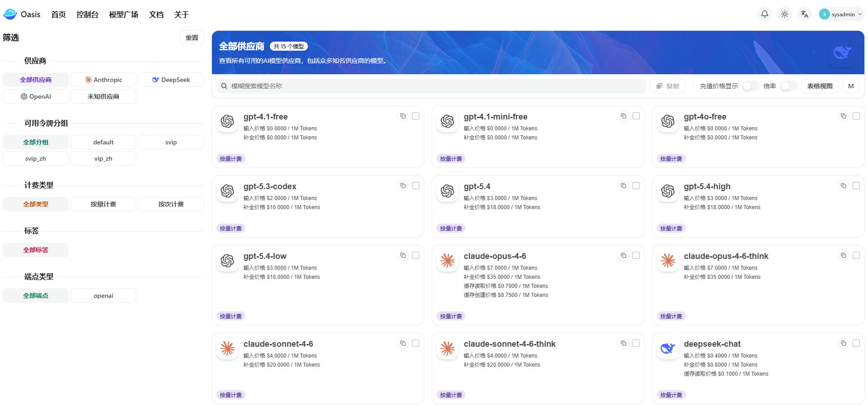
Task: Copy the gpt-4.1-free model name
Action: [x=403, y=116]
